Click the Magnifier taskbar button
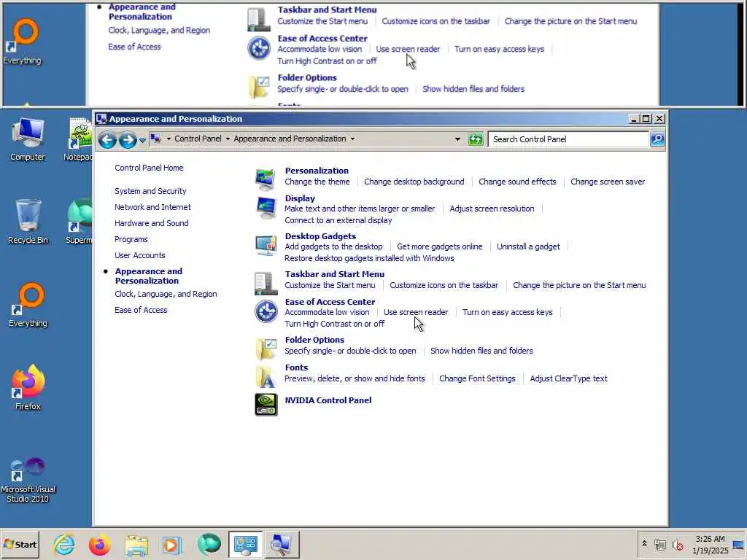The height and width of the screenshot is (560, 747). coord(282,544)
